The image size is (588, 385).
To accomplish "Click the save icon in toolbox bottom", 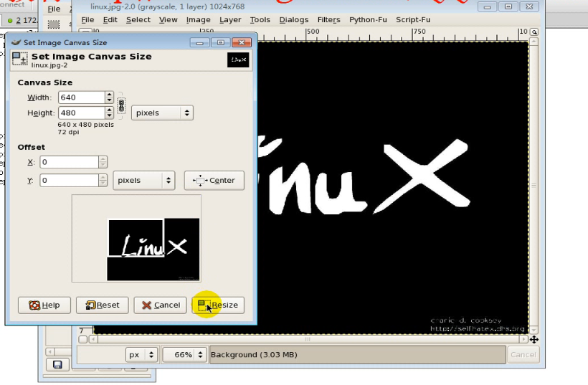I will point(57,364).
